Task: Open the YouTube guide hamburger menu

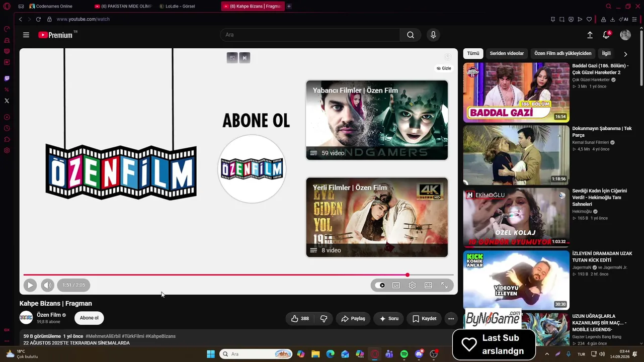Action: click(26, 35)
